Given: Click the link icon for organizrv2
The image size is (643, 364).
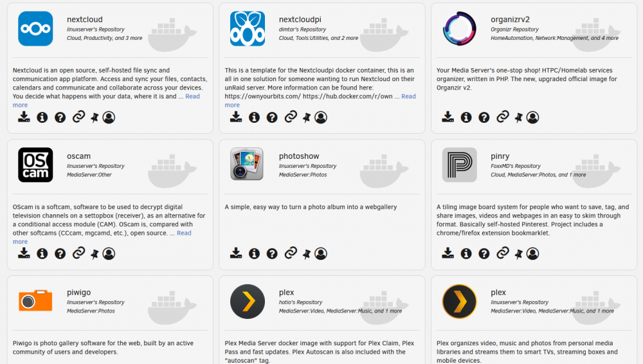Looking at the screenshot, I should coord(502,117).
